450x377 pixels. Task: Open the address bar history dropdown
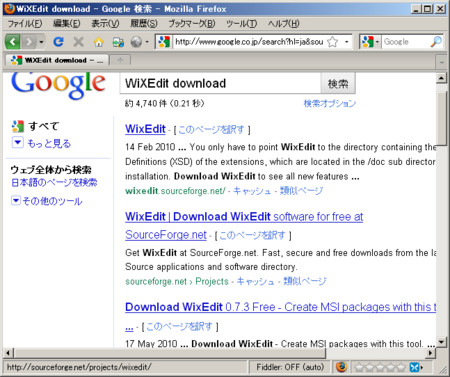click(347, 42)
